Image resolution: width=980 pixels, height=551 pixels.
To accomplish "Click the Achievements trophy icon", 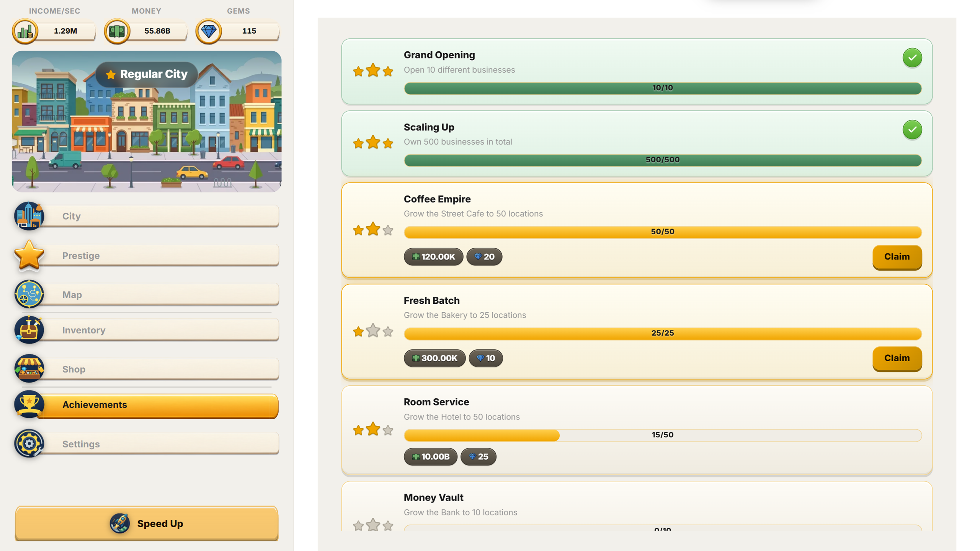I will pyautogui.click(x=29, y=404).
